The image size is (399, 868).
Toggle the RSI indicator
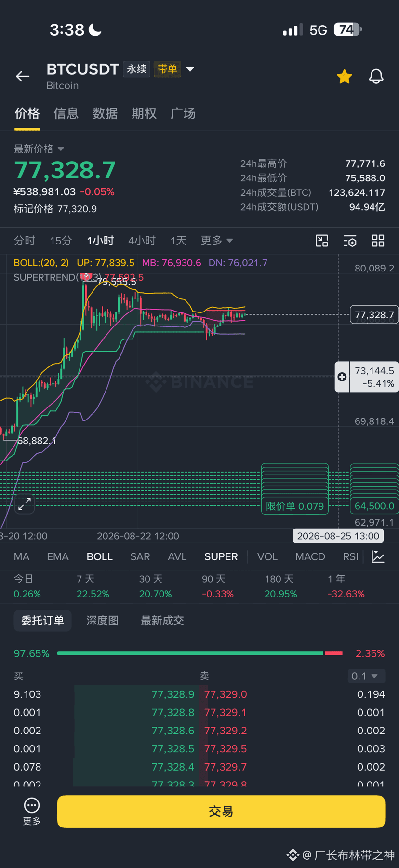click(x=351, y=557)
